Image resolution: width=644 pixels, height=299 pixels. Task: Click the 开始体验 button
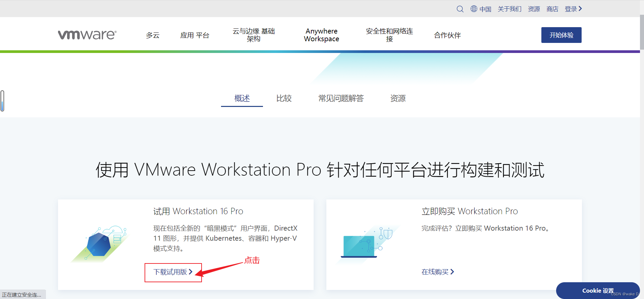tap(561, 35)
